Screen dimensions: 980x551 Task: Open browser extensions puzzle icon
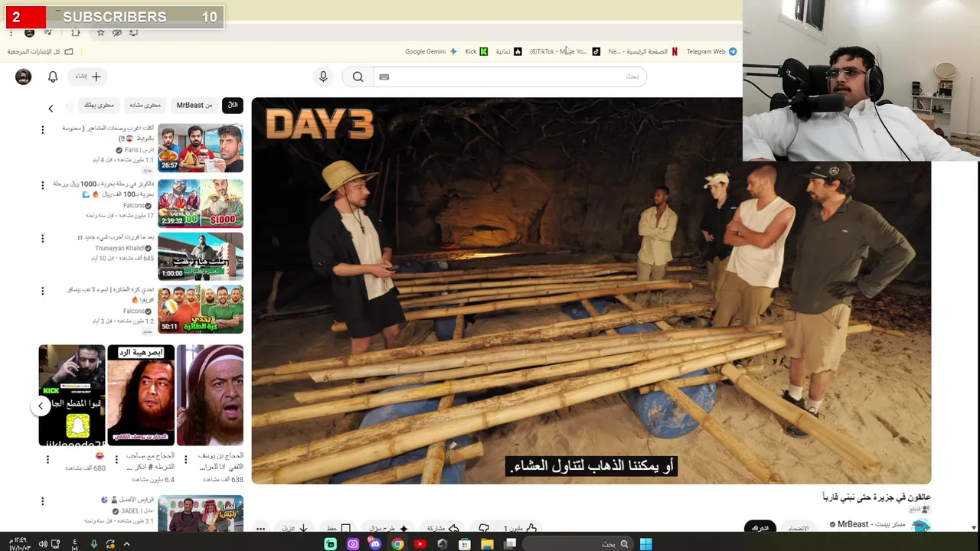tap(75, 32)
